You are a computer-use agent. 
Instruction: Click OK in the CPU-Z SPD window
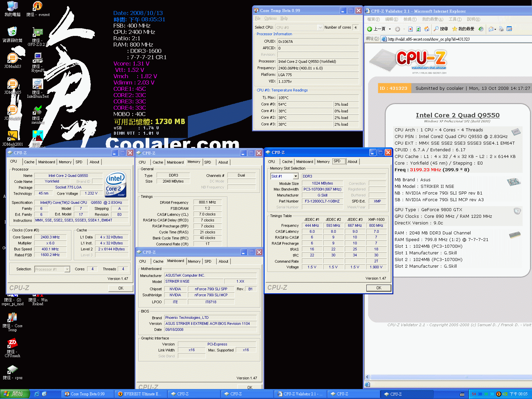[379, 288]
